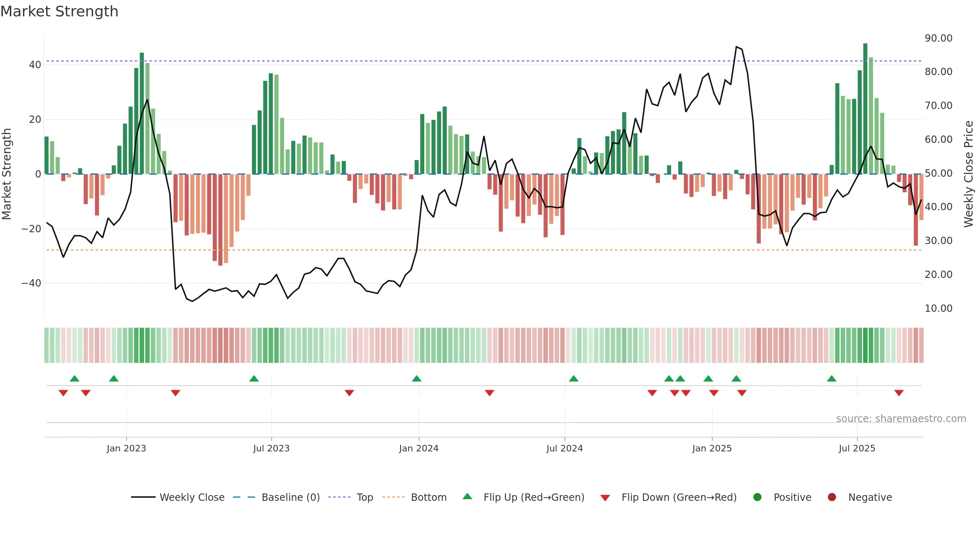Click the tallest green bar near Jul 2025
Image resolution: width=980 pixels, height=551 pixels.
(x=865, y=109)
